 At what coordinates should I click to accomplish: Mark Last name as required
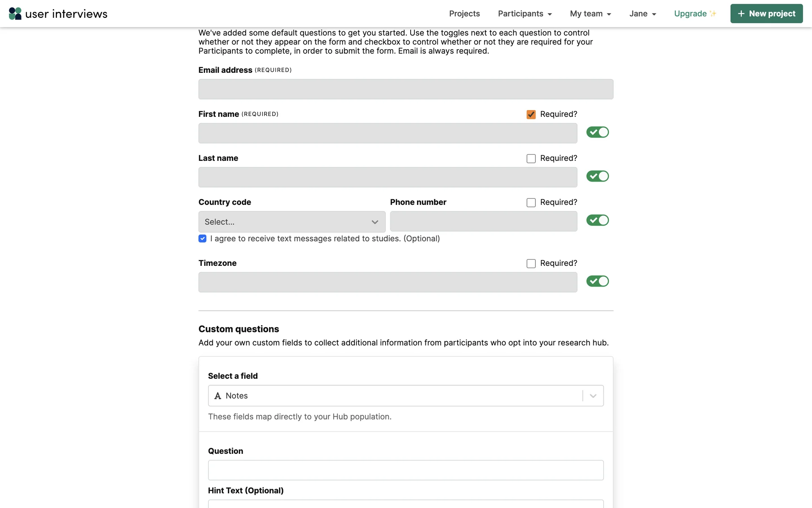click(531, 158)
